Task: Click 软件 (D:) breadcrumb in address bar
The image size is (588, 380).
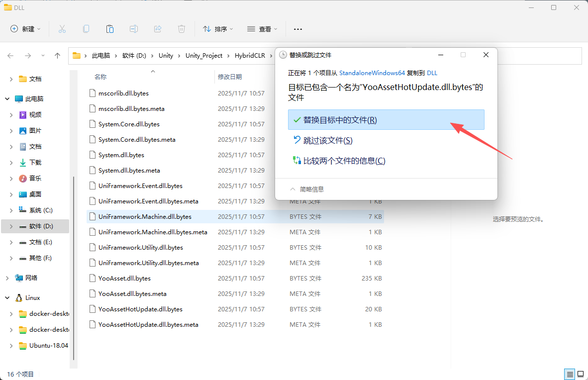Action: pos(134,56)
